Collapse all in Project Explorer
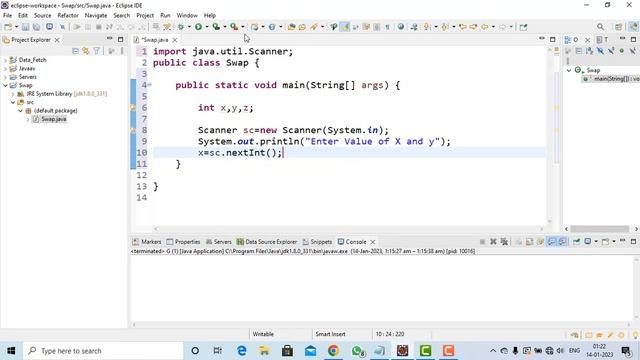The height and width of the screenshot is (360, 640). pos(75,51)
